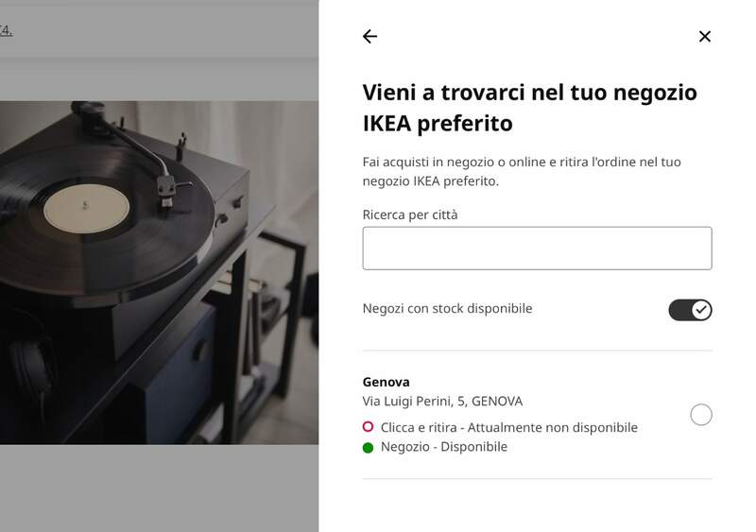Screen dimensions: 756x532
Task: Select the Genova store radio button
Action: pos(701,414)
